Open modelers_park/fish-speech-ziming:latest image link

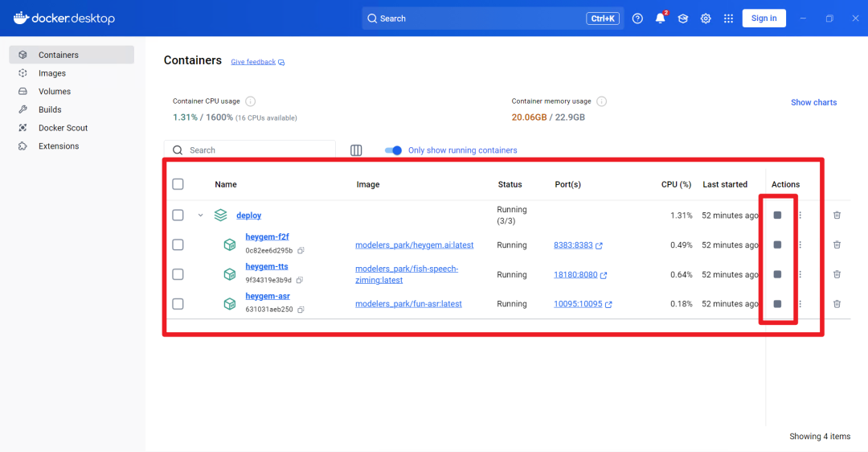(407, 274)
